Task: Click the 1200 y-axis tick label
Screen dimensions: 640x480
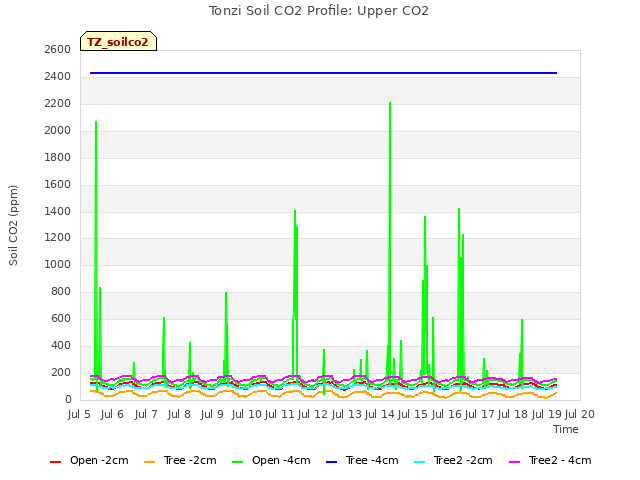Action: 58,238
